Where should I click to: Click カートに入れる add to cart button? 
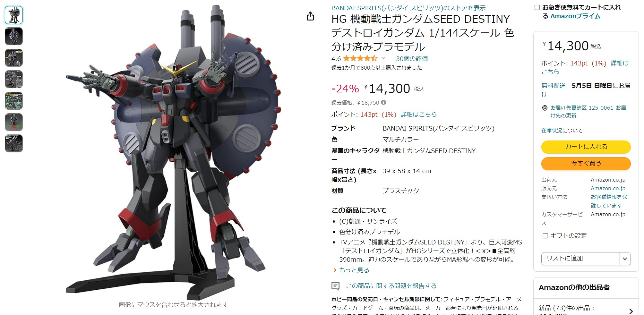pyautogui.click(x=586, y=147)
